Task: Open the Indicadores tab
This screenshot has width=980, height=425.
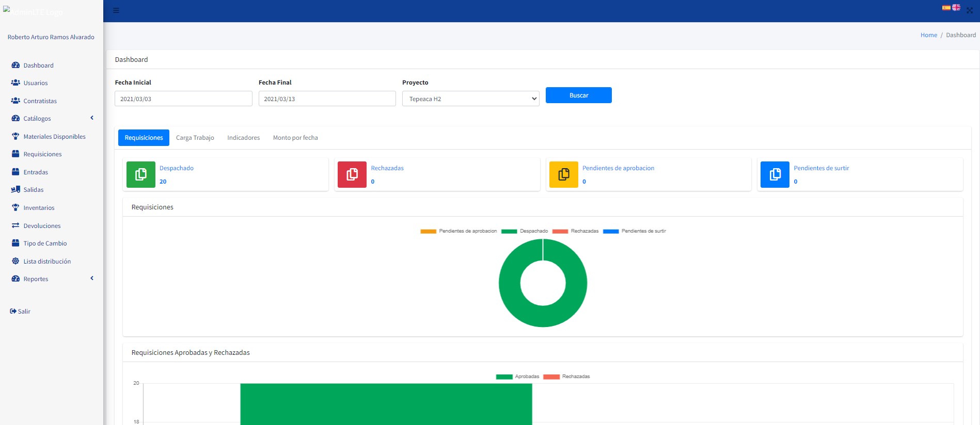Action: [243, 138]
